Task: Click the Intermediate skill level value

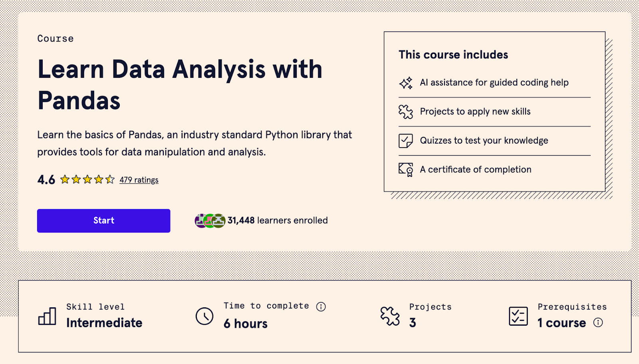Action: [104, 323]
